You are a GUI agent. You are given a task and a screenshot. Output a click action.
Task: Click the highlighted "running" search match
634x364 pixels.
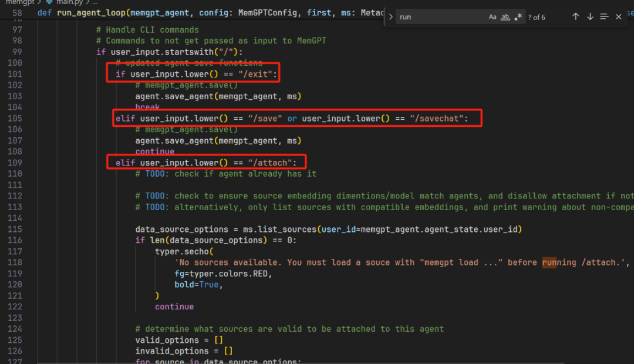559,262
